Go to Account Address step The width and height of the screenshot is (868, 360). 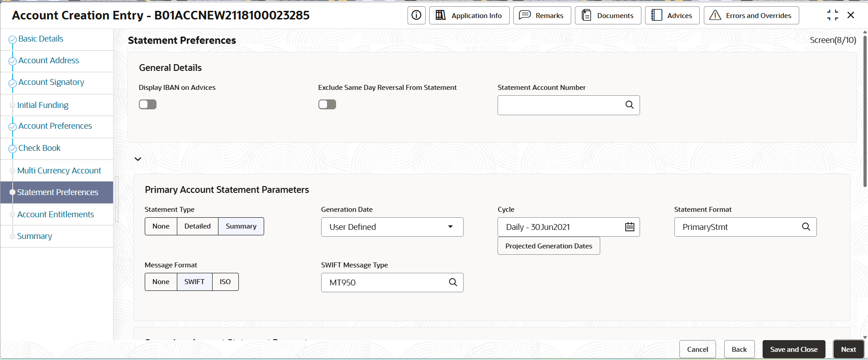click(48, 61)
